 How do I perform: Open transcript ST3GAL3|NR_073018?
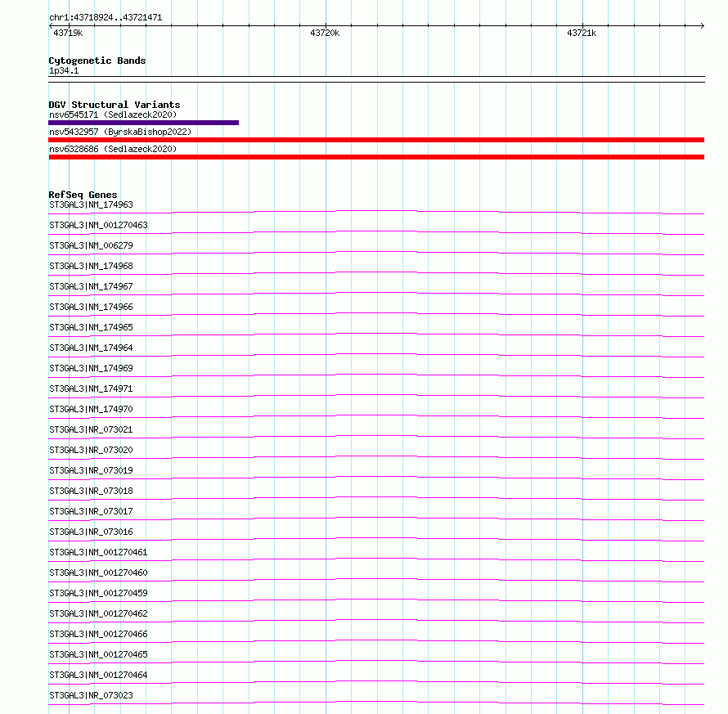91,491
